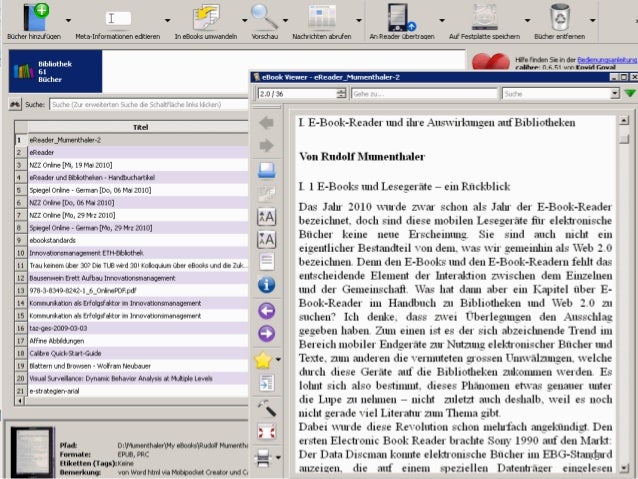The height and width of the screenshot is (479, 638).
Task: Select the e-strategien-arial row
Action: pos(138,391)
